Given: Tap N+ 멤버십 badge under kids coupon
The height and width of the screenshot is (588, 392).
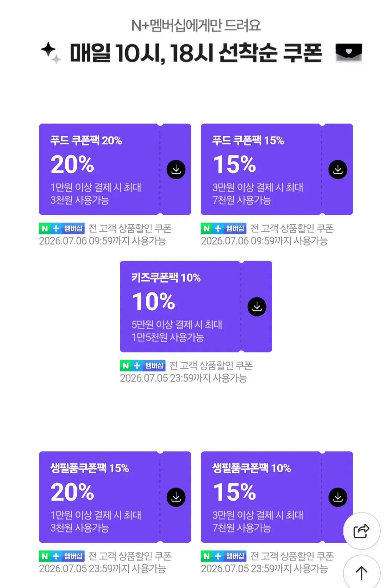Looking at the screenshot, I should point(143,366).
